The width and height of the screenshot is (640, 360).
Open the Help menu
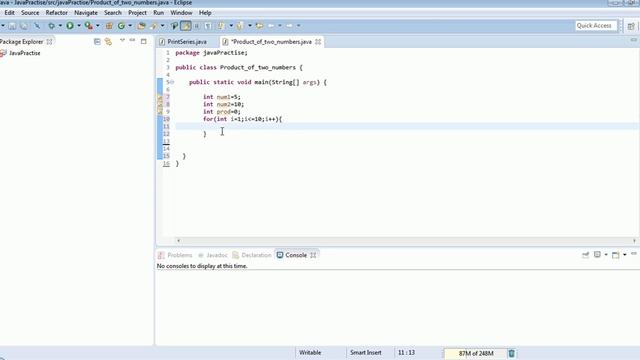click(x=205, y=13)
